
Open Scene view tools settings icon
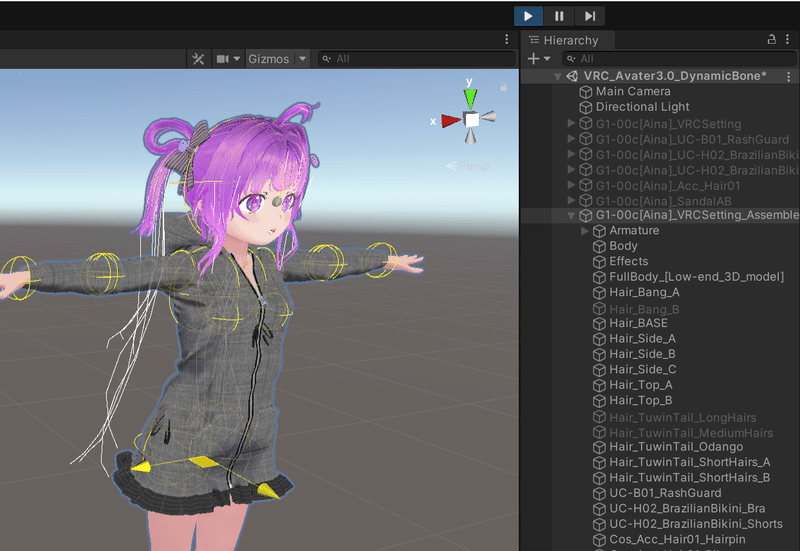[198, 59]
